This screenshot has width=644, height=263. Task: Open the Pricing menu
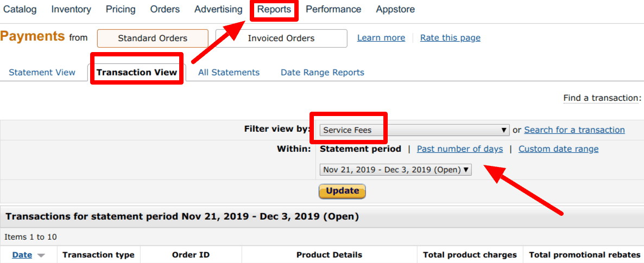121,9
